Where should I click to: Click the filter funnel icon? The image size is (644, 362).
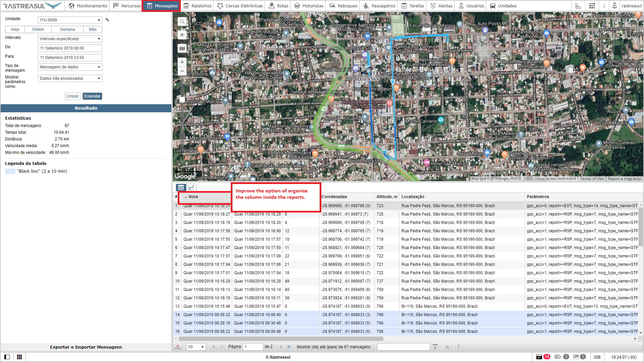point(435,347)
